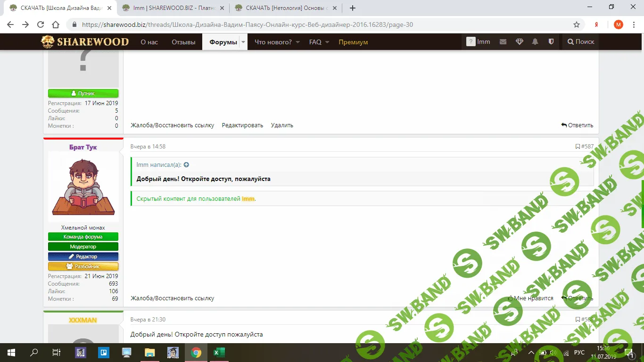This screenshot has height=362, width=644.
Task: Click Ответить on the top post
Action: point(577,125)
